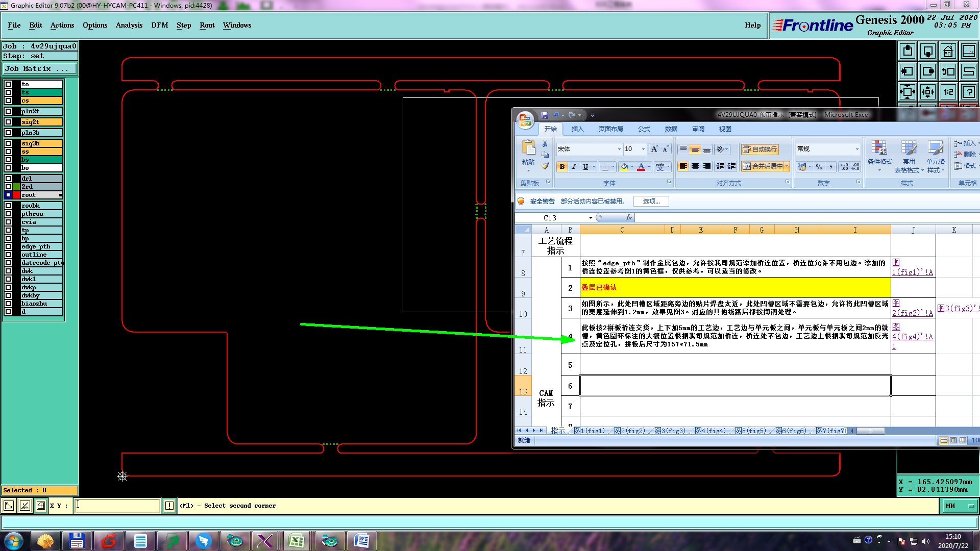Toggle visibility of layer 'rout'
This screenshot has height=551, width=980.
(x=8, y=195)
